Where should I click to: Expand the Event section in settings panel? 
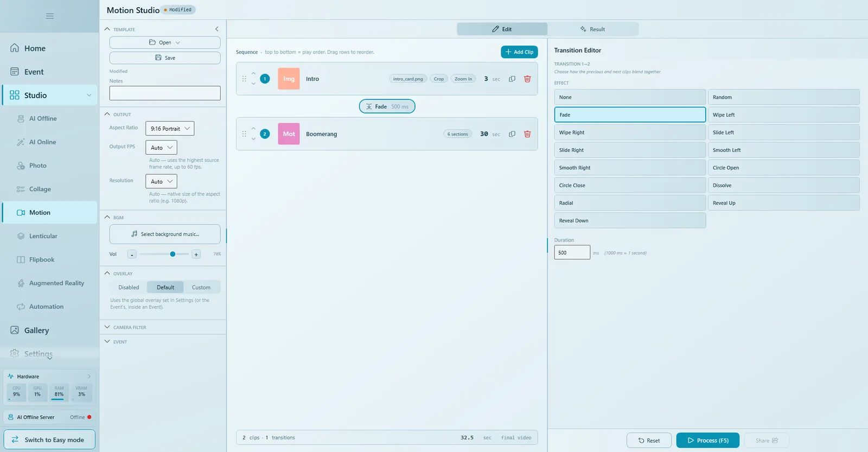click(x=163, y=342)
